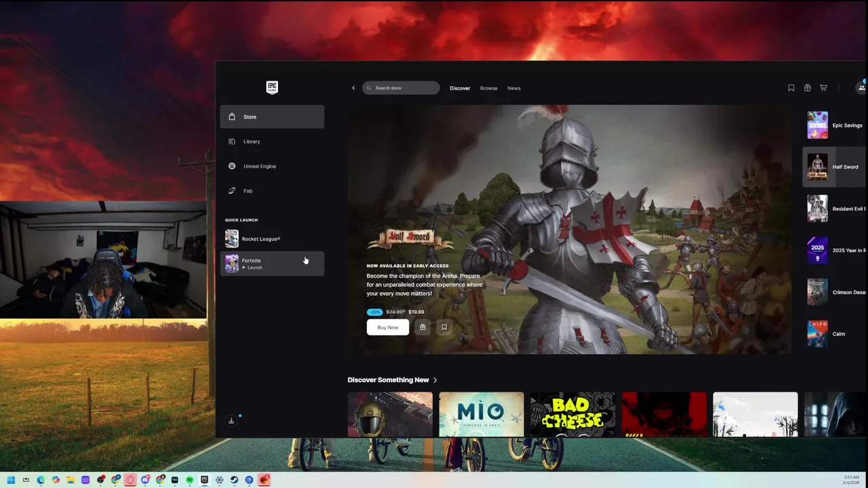Screen dimensions: 868x488
Task: Open the Opera browser taskbar icon
Action: click(130, 480)
